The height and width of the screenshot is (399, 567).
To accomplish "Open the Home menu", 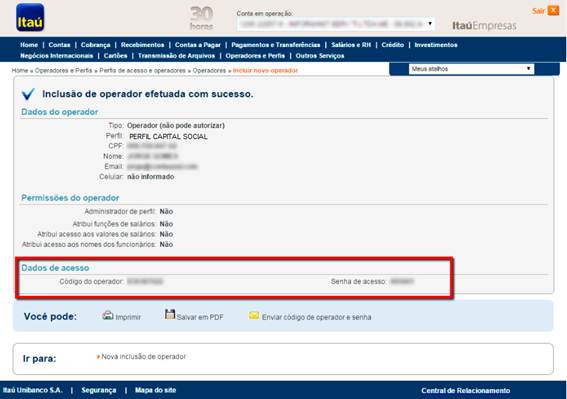I will 29,45.
